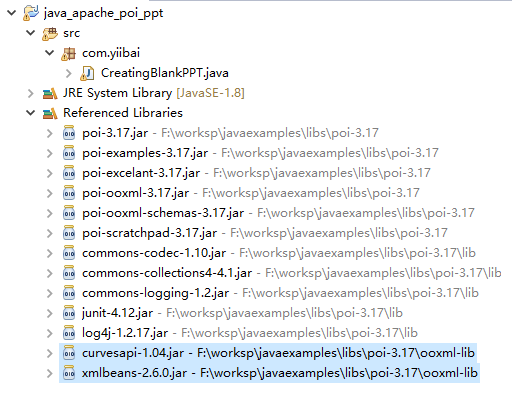Click the CreatingBlankPPT.java file icon

tap(87, 73)
